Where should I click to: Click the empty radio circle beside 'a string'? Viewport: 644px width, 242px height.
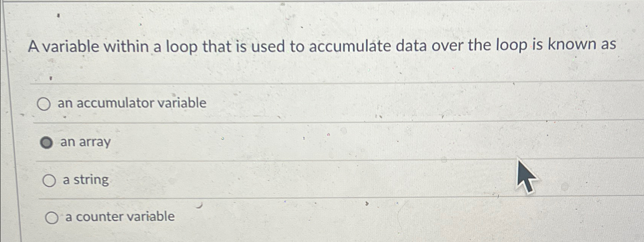[49, 181]
